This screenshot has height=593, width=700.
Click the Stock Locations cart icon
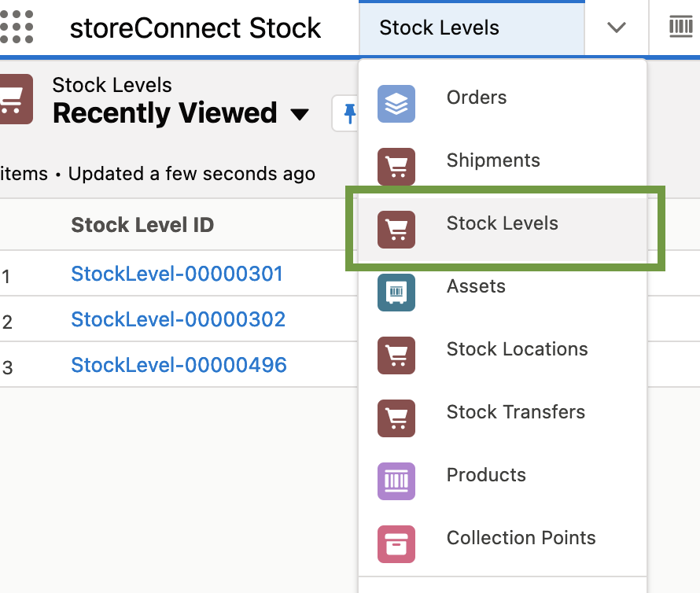pyautogui.click(x=396, y=355)
